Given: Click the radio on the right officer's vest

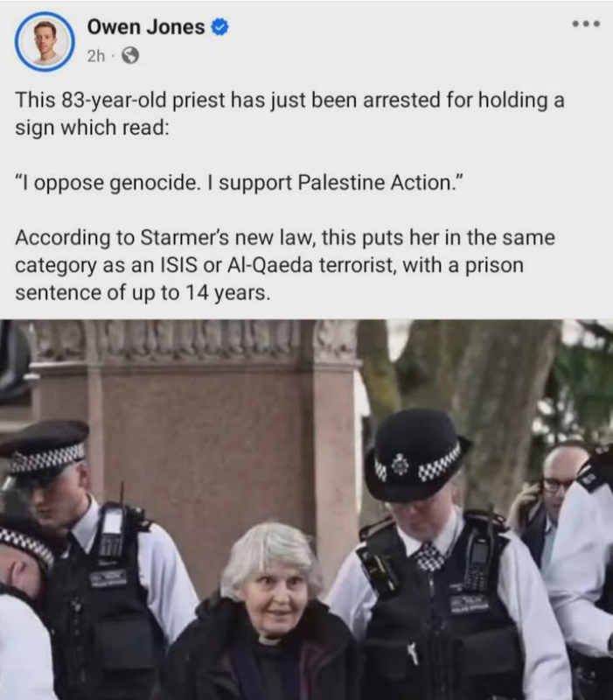Looking at the screenshot, I should (x=477, y=563).
